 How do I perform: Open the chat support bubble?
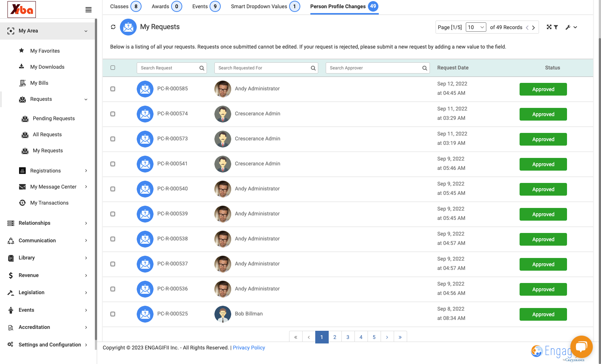point(581,347)
